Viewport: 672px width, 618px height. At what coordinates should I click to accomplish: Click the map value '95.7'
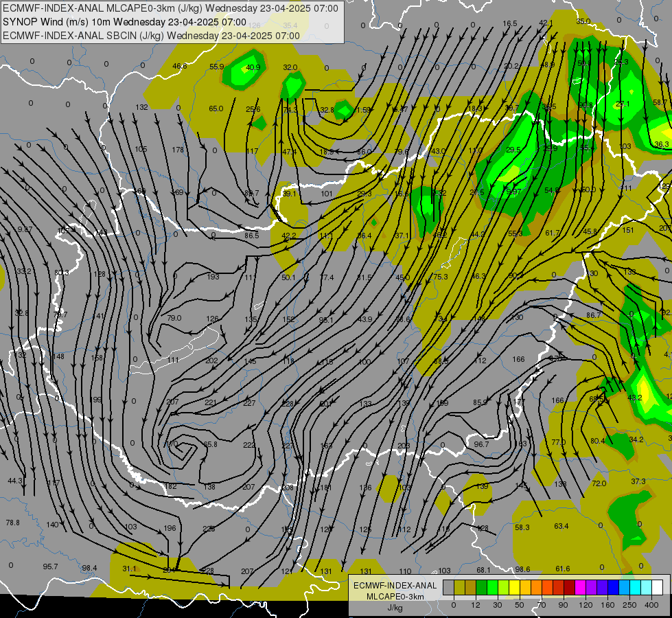point(50,566)
